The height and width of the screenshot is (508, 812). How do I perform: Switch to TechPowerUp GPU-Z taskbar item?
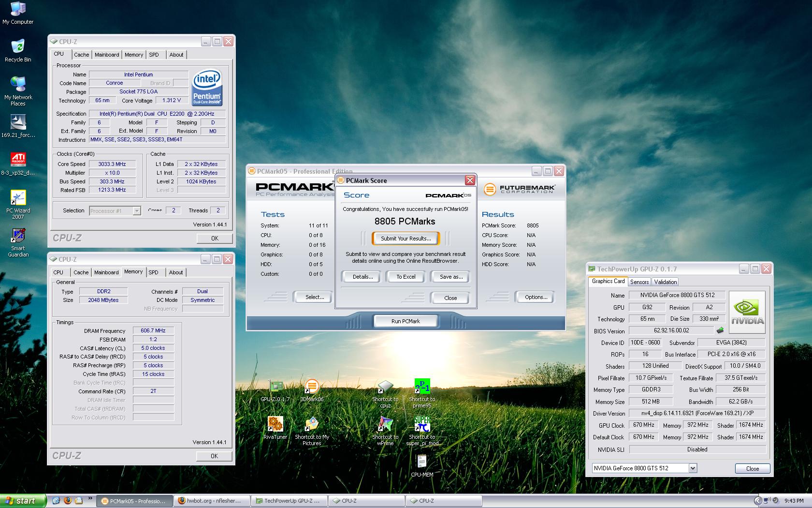tap(290, 501)
